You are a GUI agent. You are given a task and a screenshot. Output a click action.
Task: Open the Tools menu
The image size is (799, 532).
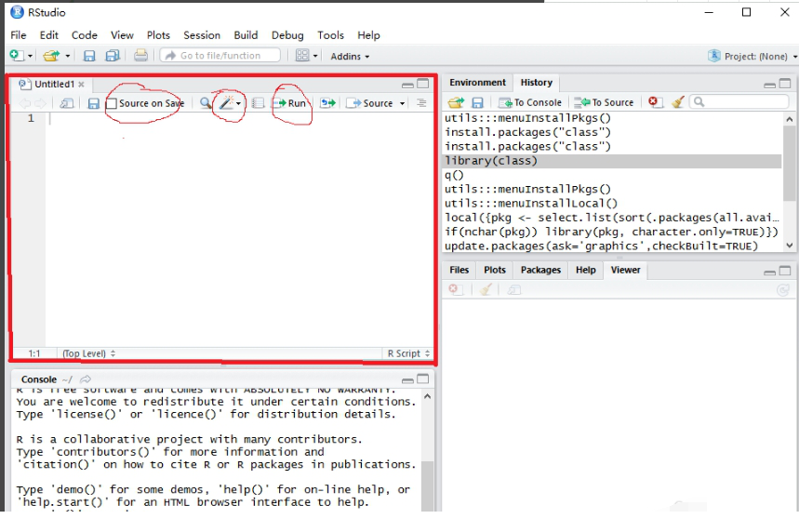(330, 35)
